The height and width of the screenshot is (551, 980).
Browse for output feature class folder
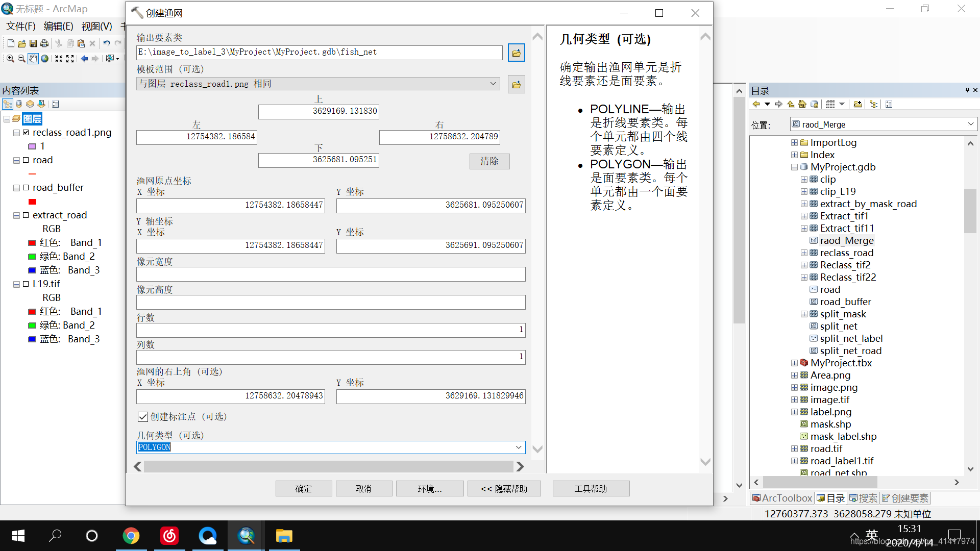tap(516, 53)
